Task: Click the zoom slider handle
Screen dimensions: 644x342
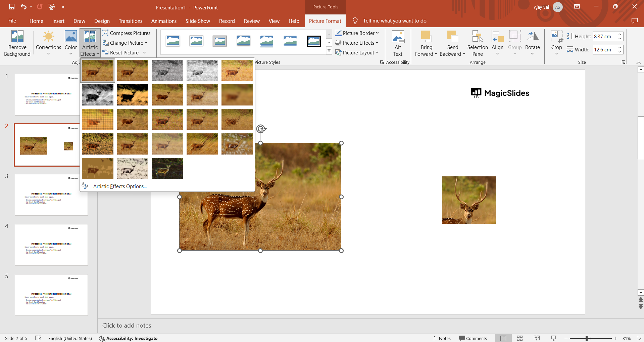Action: point(586,338)
